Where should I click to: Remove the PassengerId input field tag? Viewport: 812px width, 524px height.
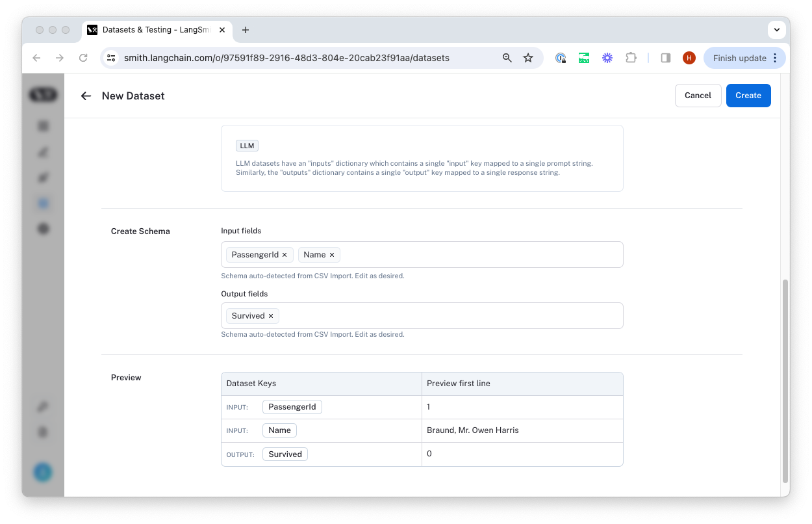tap(285, 255)
